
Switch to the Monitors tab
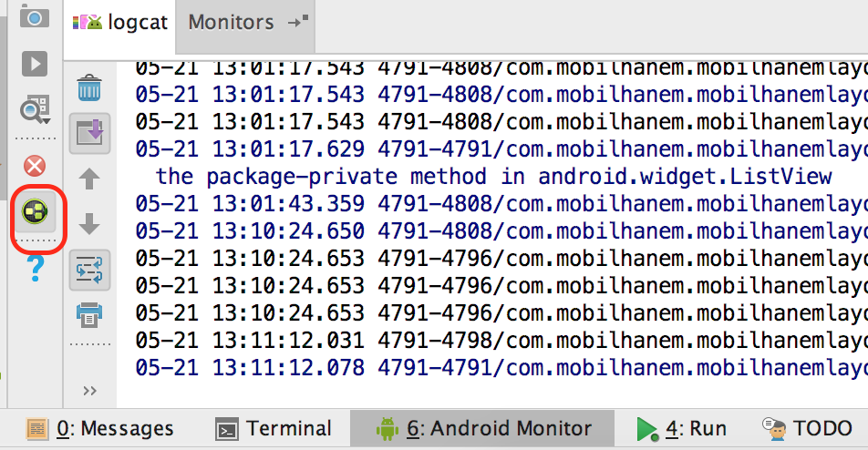tap(231, 23)
